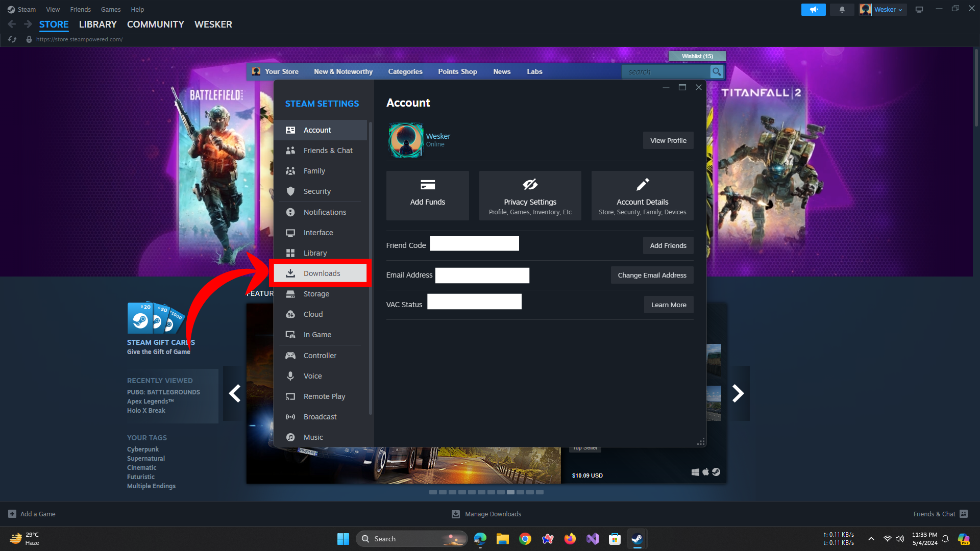Open Steam from the Windows taskbar
980x551 pixels.
[x=636, y=539]
